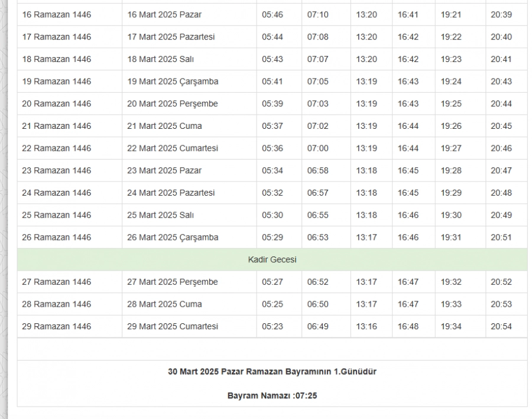The image size is (532, 419).
Task: Click 19:30 time in 25 Mart row
Action: click(x=451, y=215)
